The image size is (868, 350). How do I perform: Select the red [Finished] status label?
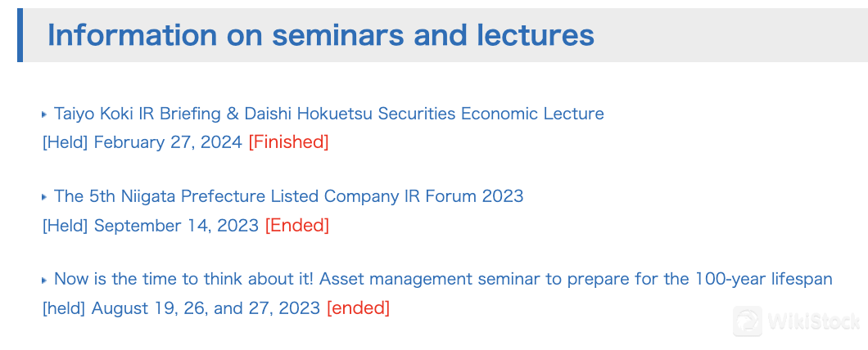(288, 142)
